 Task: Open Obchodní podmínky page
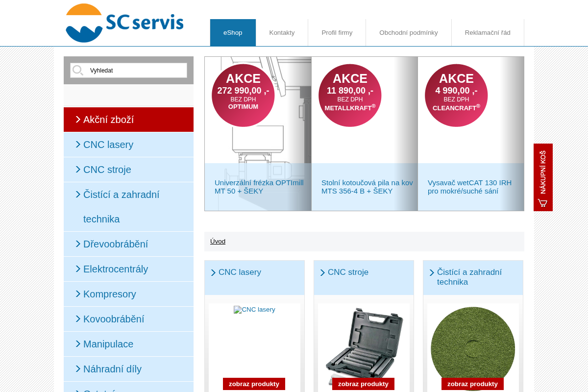(408, 33)
